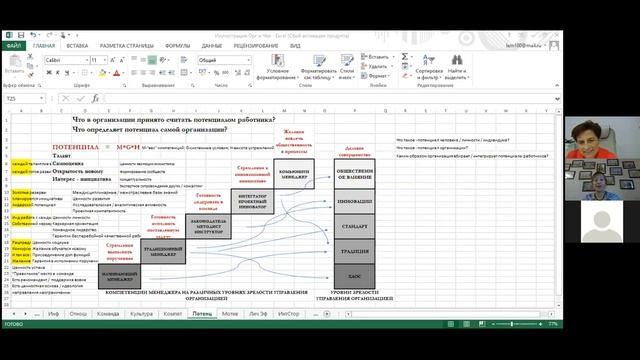The image size is (640, 360).
Task: Open the borders dropdown
Action: [x=91, y=73]
